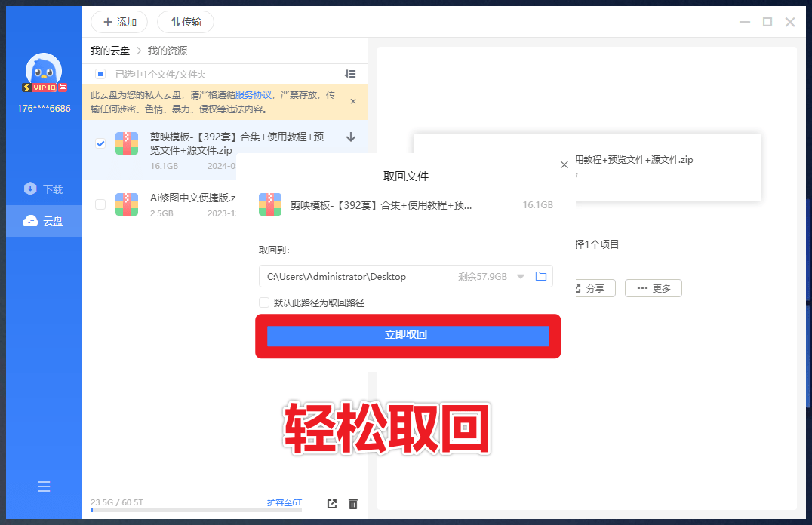The width and height of the screenshot is (812, 525).
Task: Click the VIP avatar at top of sidebar
Action: click(x=43, y=72)
